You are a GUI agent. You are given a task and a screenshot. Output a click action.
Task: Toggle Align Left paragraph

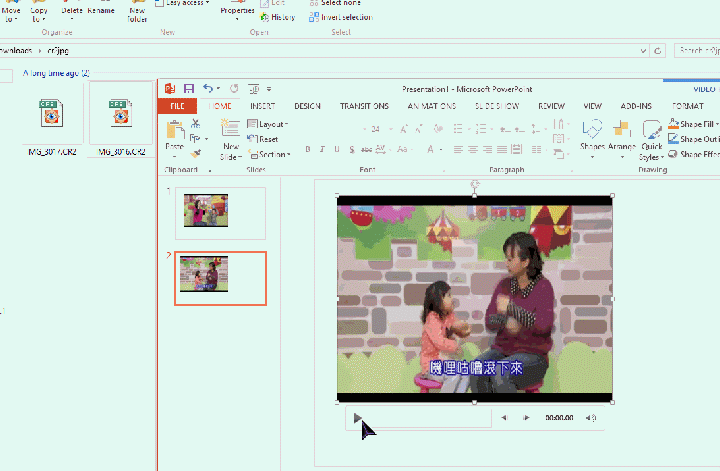[458, 149]
